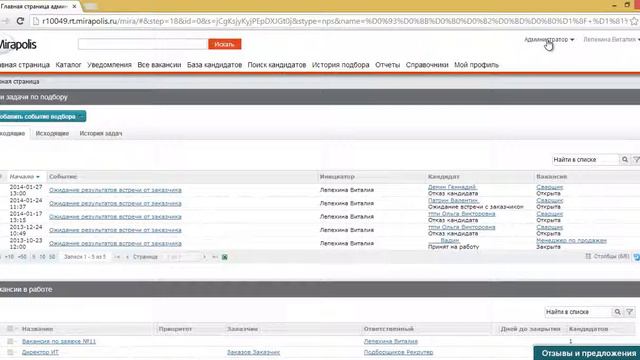Open the Справочники menu
The width and height of the screenshot is (640, 360).
tap(427, 65)
